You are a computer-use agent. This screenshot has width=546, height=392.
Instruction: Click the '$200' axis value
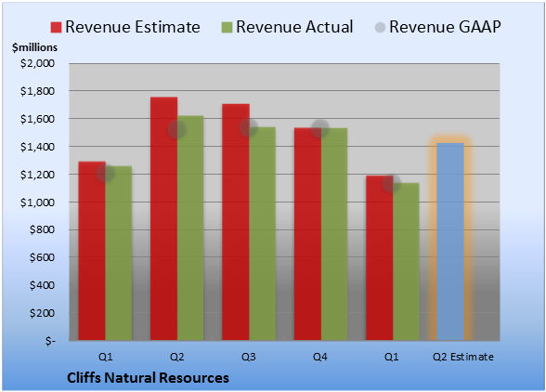click(42, 313)
